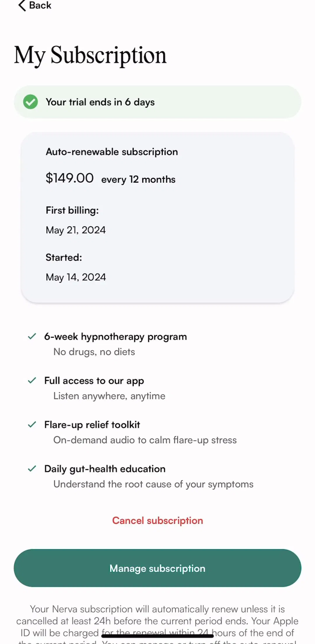This screenshot has width=315, height=644.
Task: Click checkmark beside Flare-up relief toolkit
Action: [x=32, y=424]
